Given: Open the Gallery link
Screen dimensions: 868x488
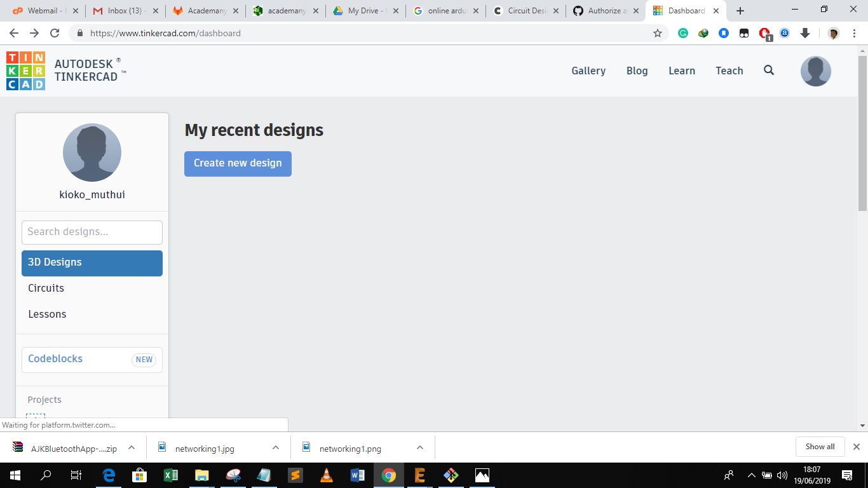Looking at the screenshot, I should click(x=588, y=71).
